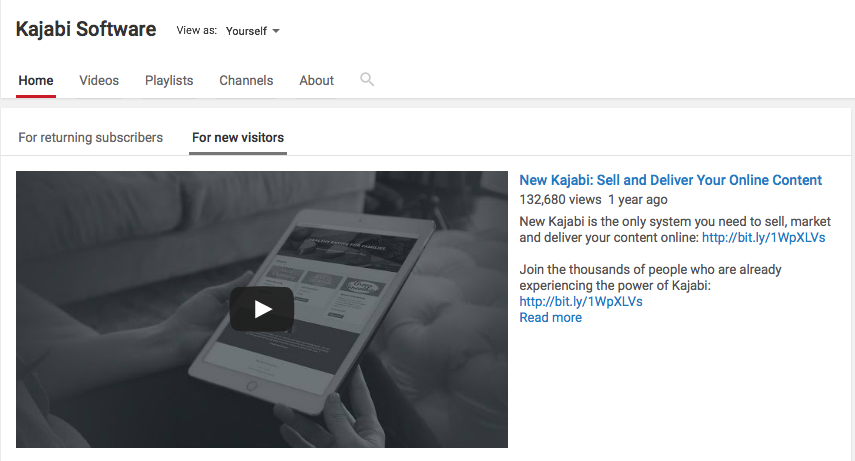Image resolution: width=855 pixels, height=461 pixels.
Task: Go to the Playlists tab
Action: (x=169, y=81)
